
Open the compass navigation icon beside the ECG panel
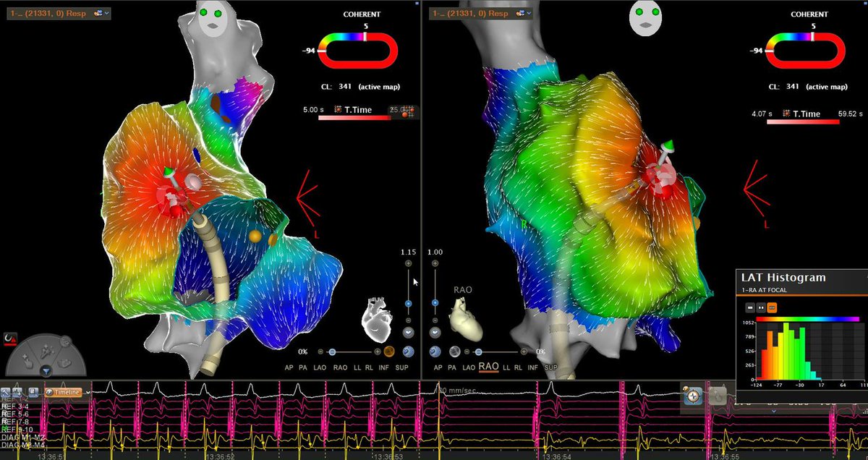693,396
